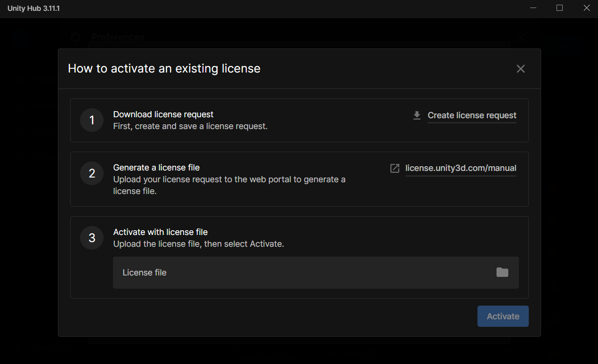The height and width of the screenshot is (364, 598).
Task: Click the Preferences heading in the background window
Action: point(118,37)
